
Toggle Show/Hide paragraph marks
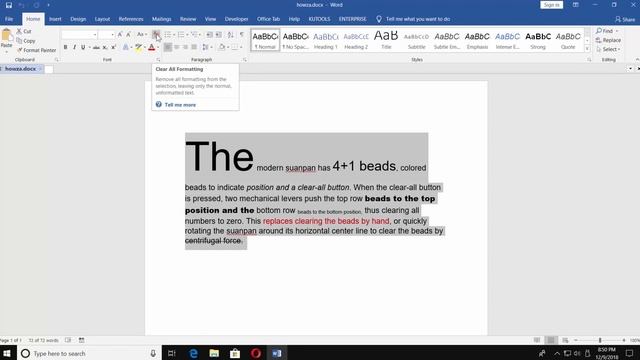242,35
